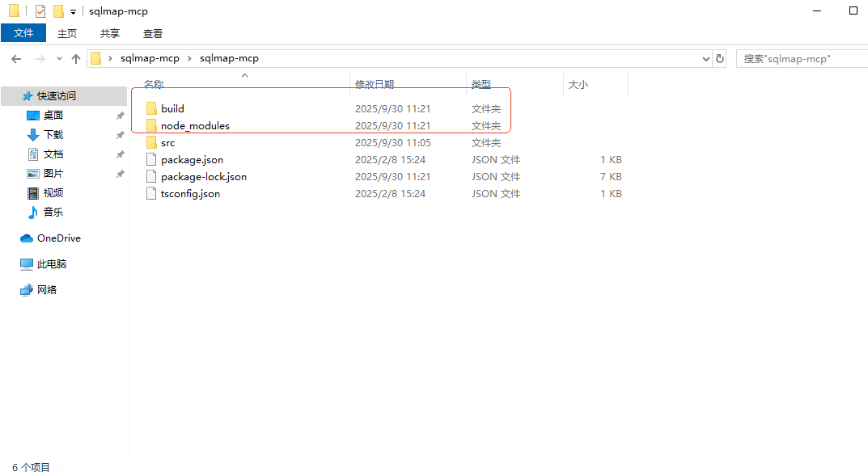Click the sqlmap-mcp parent breadcrumb

[x=150, y=58]
